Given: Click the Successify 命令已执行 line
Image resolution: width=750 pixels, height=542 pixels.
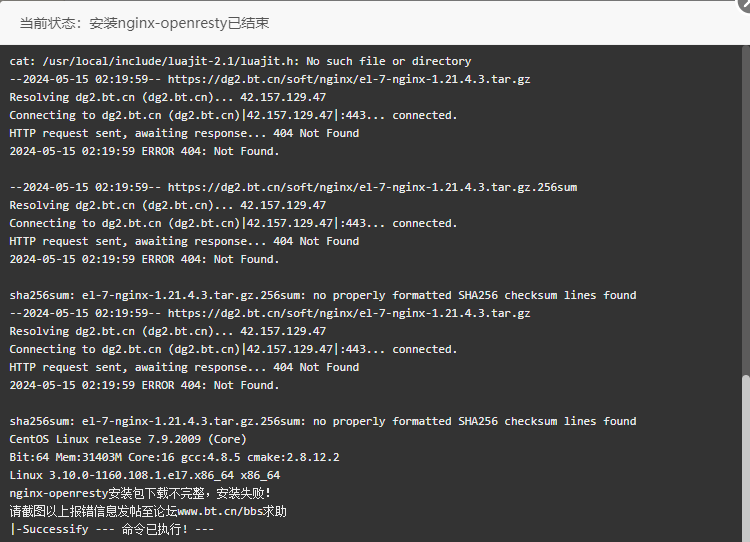Looking at the screenshot, I should (x=111, y=529).
